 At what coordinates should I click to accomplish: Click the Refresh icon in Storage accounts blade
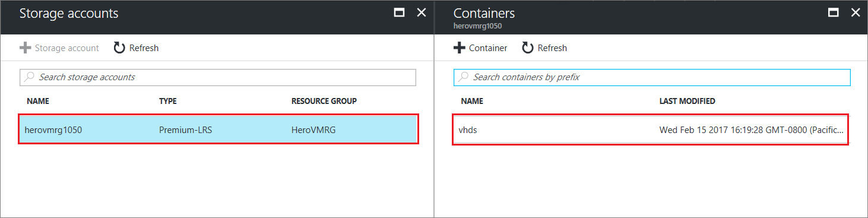coord(119,48)
